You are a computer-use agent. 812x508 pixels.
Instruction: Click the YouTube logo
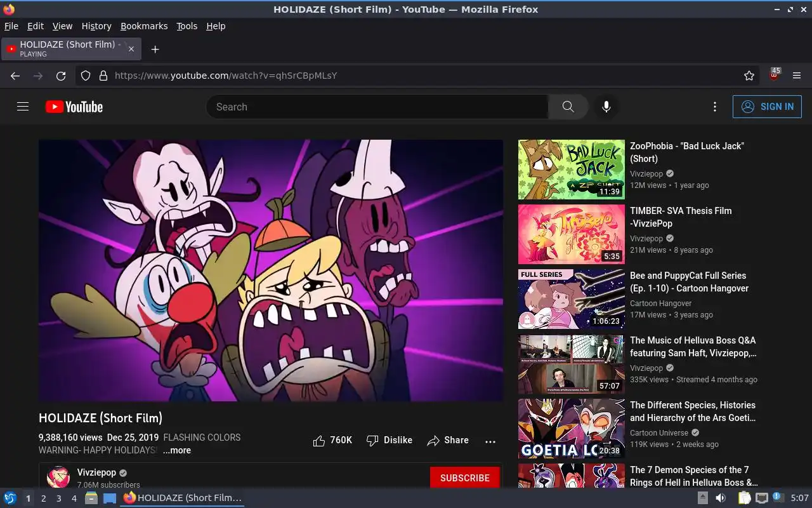point(74,107)
